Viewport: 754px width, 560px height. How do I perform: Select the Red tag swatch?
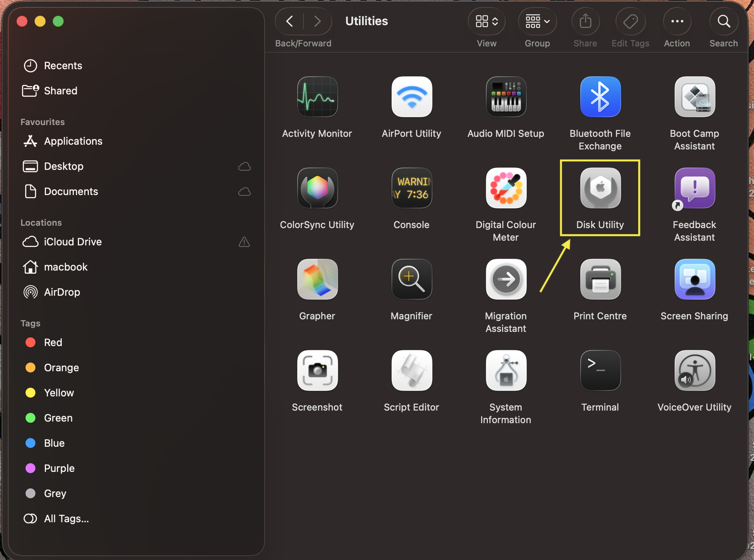(30, 342)
